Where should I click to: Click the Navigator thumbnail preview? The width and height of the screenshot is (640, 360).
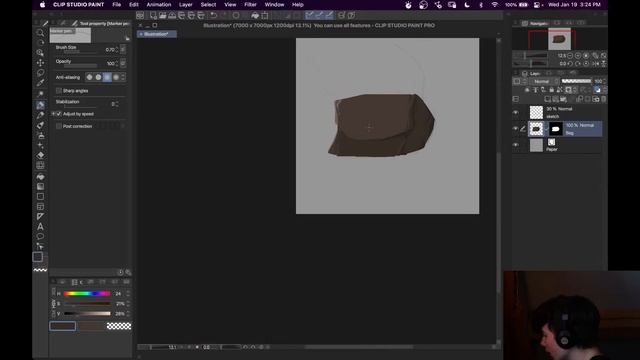[559, 39]
